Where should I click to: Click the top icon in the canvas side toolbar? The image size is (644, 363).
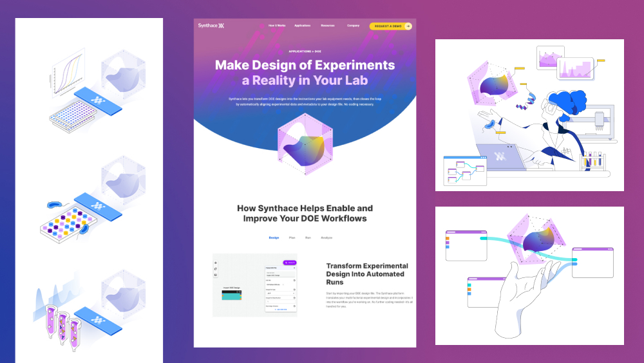pyautogui.click(x=216, y=263)
